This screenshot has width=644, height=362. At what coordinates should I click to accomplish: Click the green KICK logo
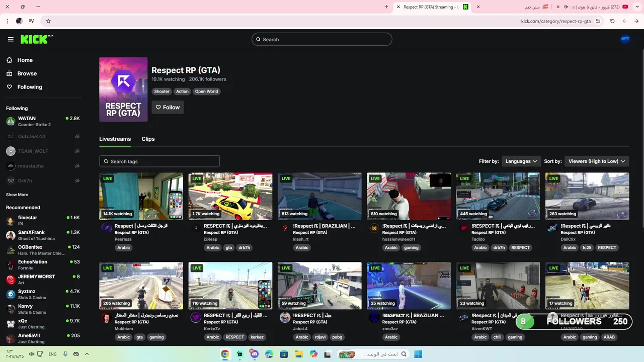[x=37, y=39]
